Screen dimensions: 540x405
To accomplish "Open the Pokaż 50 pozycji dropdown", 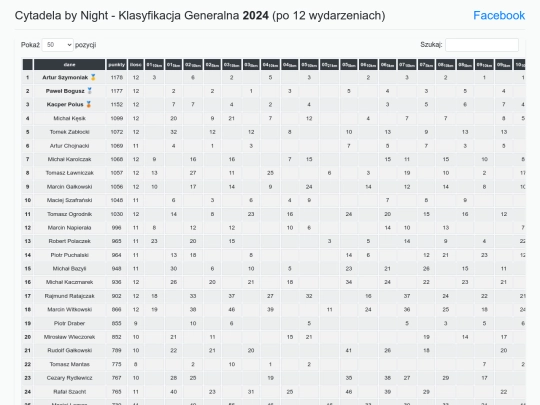I will pyautogui.click(x=58, y=45).
